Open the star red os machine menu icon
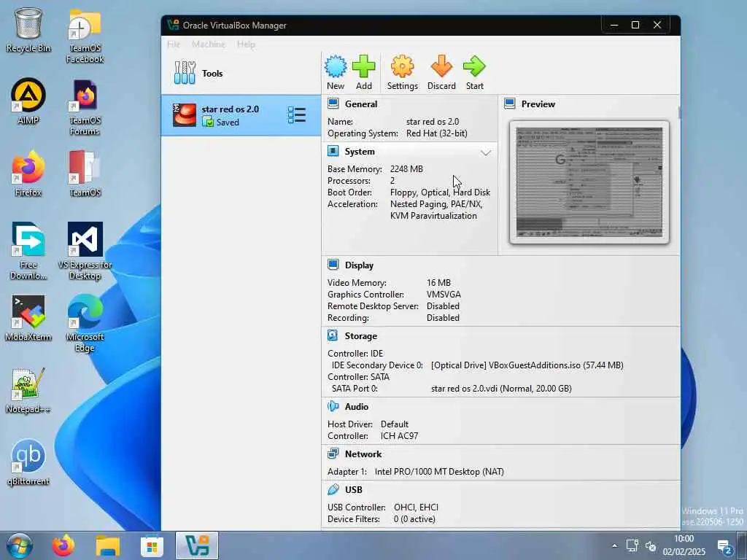747x560 pixels. [x=297, y=115]
